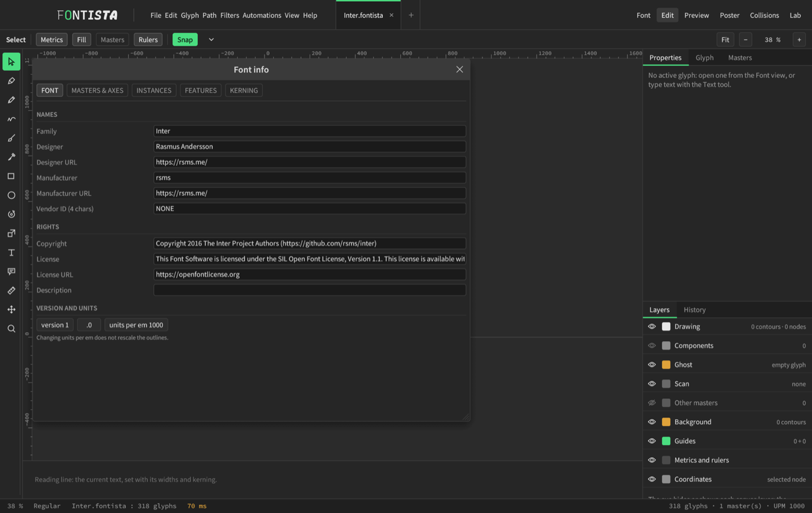The width and height of the screenshot is (812, 513).
Task: Toggle the Snap button off
Action: pyautogui.click(x=185, y=39)
